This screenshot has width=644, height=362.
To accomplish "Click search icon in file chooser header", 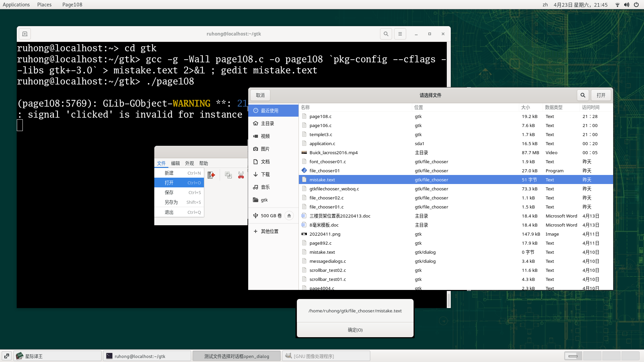I will [x=583, y=95].
